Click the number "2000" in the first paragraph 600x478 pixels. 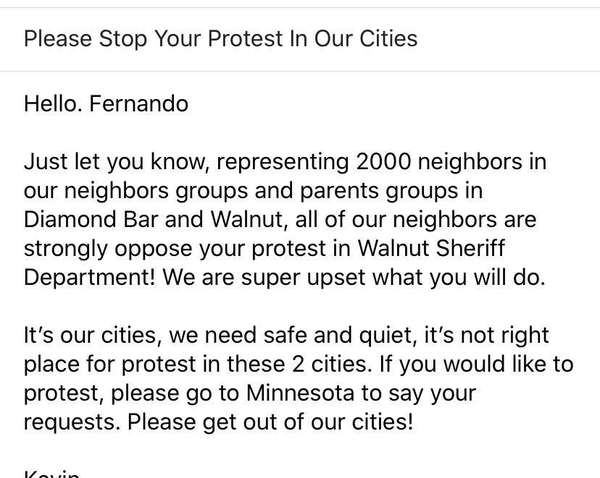(x=383, y=162)
